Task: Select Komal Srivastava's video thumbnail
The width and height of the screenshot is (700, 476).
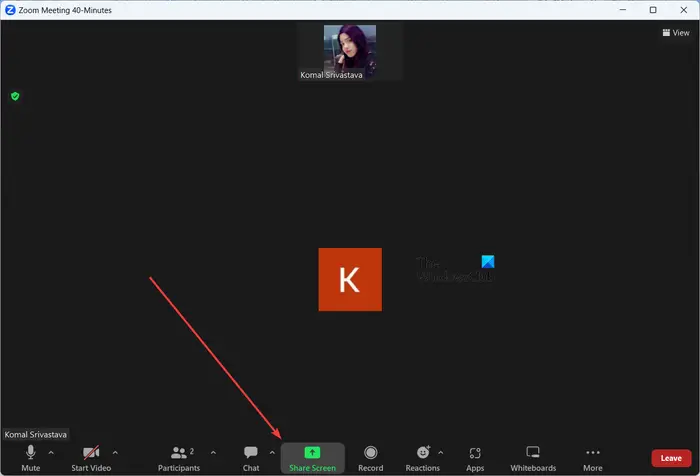Action: (x=350, y=51)
